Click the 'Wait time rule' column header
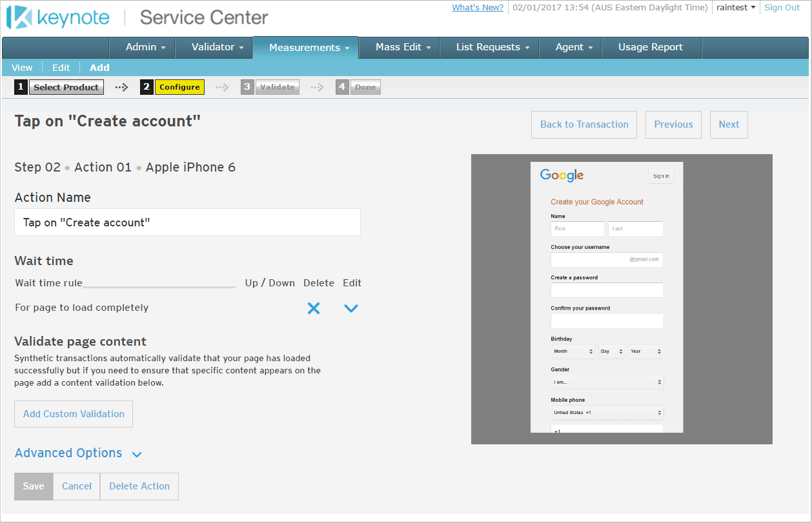Image resolution: width=812 pixels, height=523 pixels. tap(49, 283)
